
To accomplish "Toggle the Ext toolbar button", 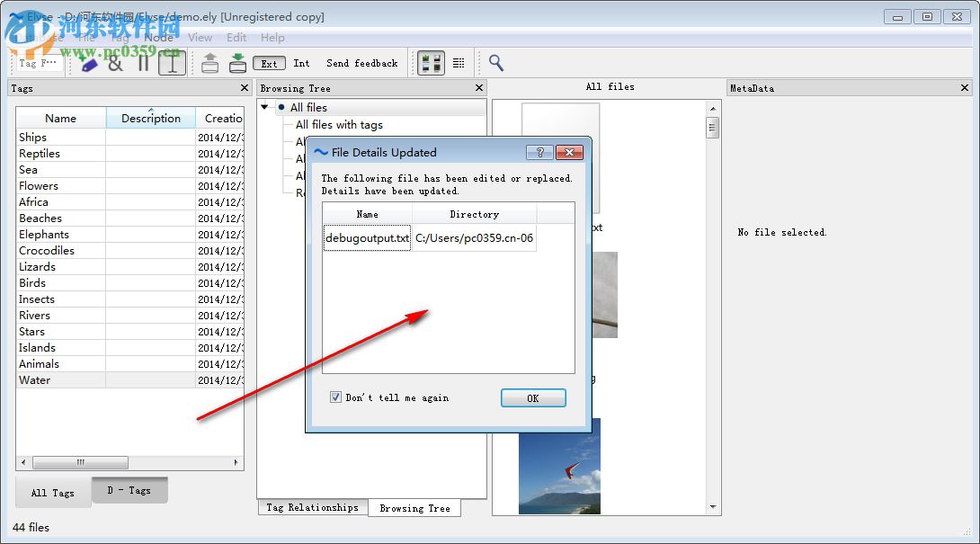I will (270, 63).
